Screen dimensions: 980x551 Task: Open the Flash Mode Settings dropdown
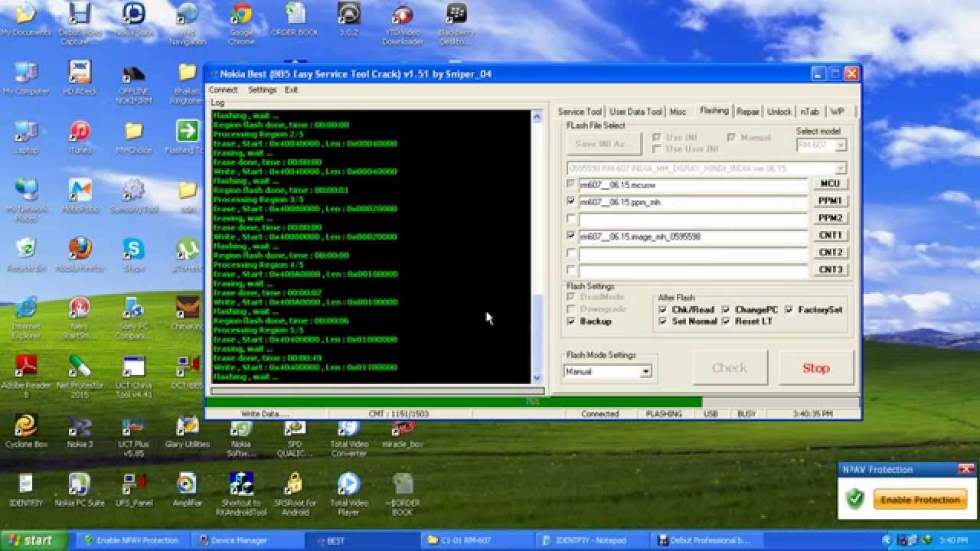[x=646, y=372]
